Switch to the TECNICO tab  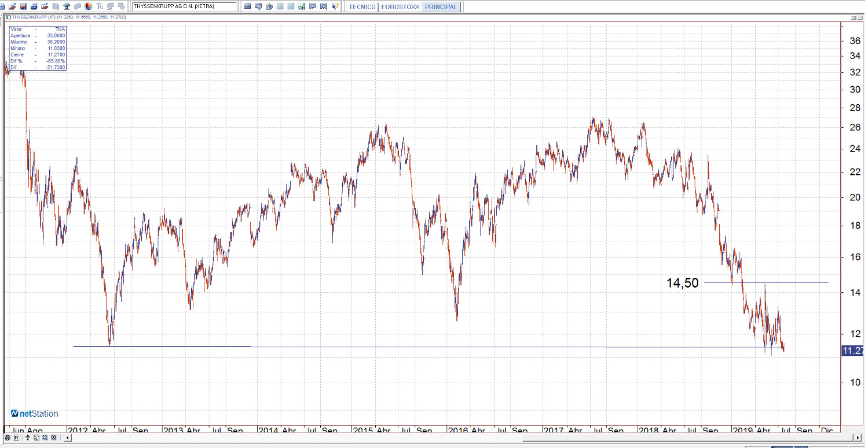pos(362,7)
